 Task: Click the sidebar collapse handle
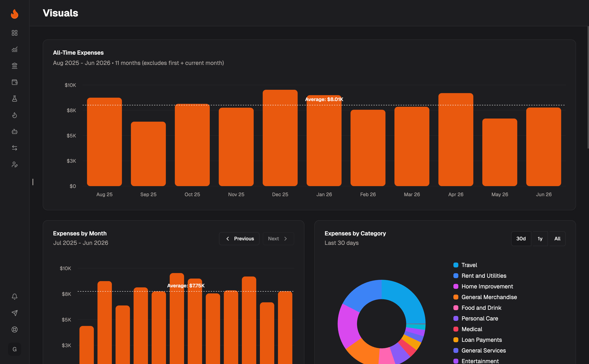[x=33, y=182]
